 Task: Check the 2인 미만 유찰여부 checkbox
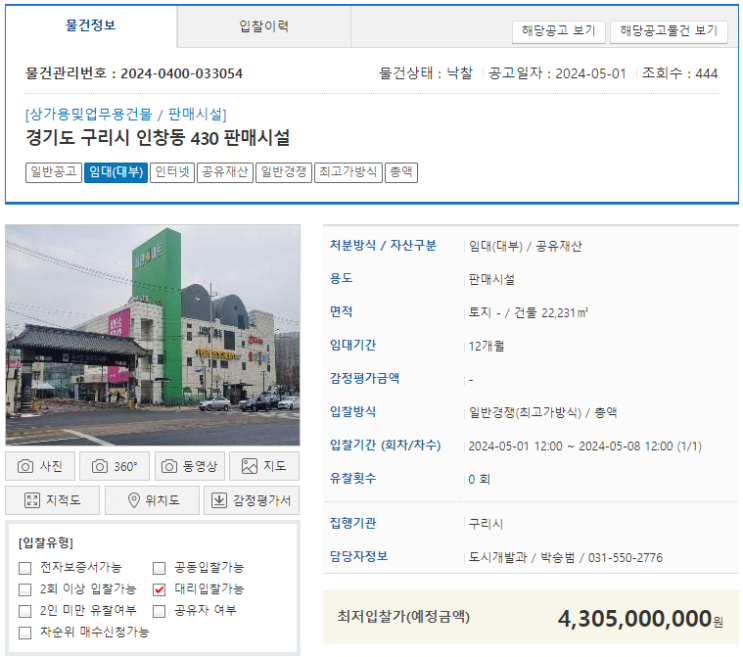25,611
